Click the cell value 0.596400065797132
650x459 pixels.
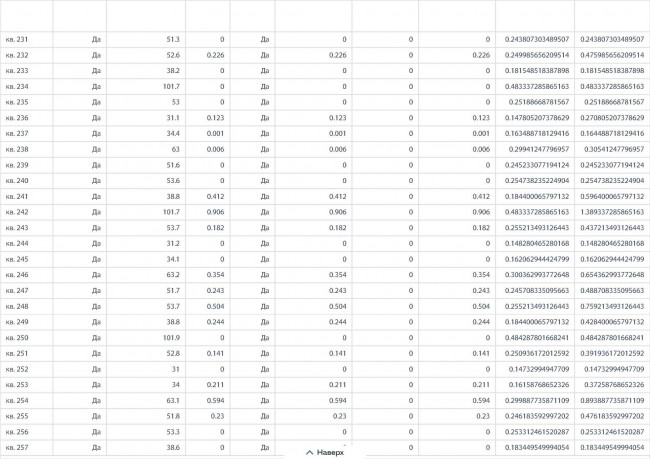point(612,196)
